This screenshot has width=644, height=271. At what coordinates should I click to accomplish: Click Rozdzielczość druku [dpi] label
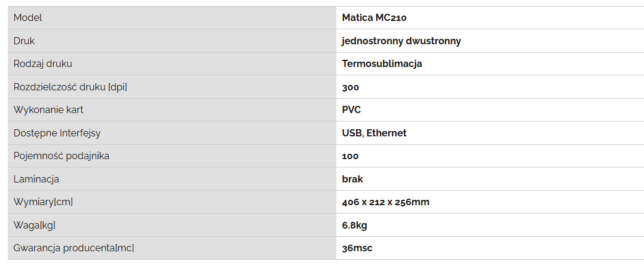pyautogui.click(x=70, y=87)
